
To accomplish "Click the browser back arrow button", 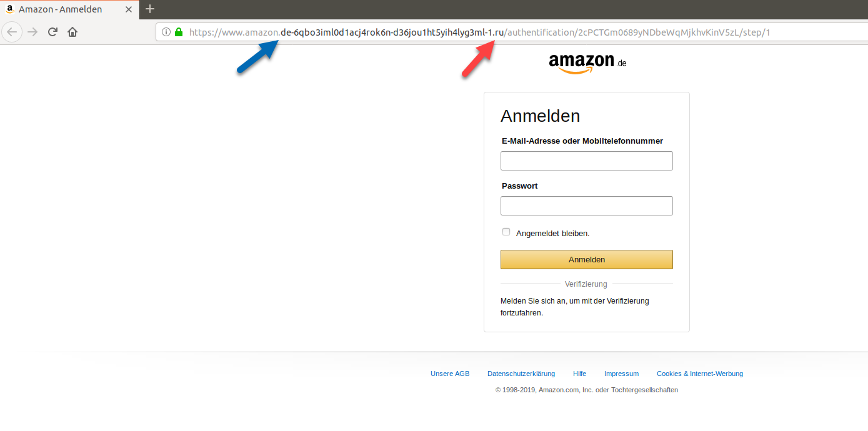I will point(12,32).
